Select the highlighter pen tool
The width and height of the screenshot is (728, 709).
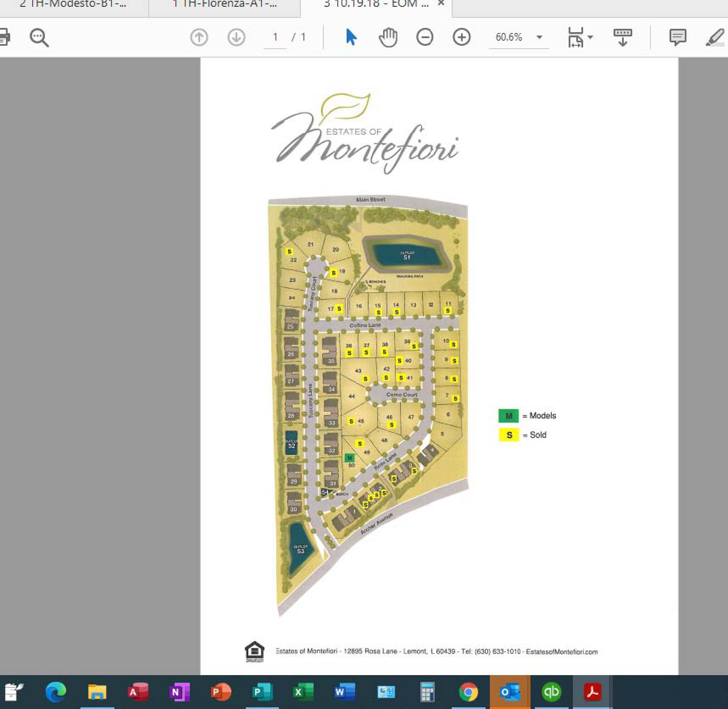tap(715, 37)
